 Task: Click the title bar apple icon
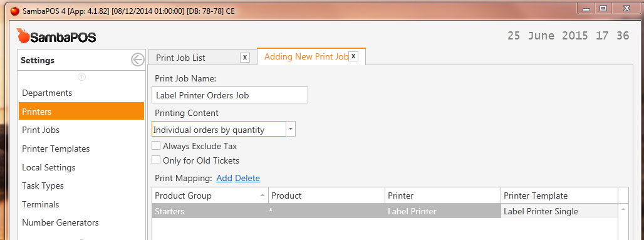pyautogui.click(x=15, y=11)
